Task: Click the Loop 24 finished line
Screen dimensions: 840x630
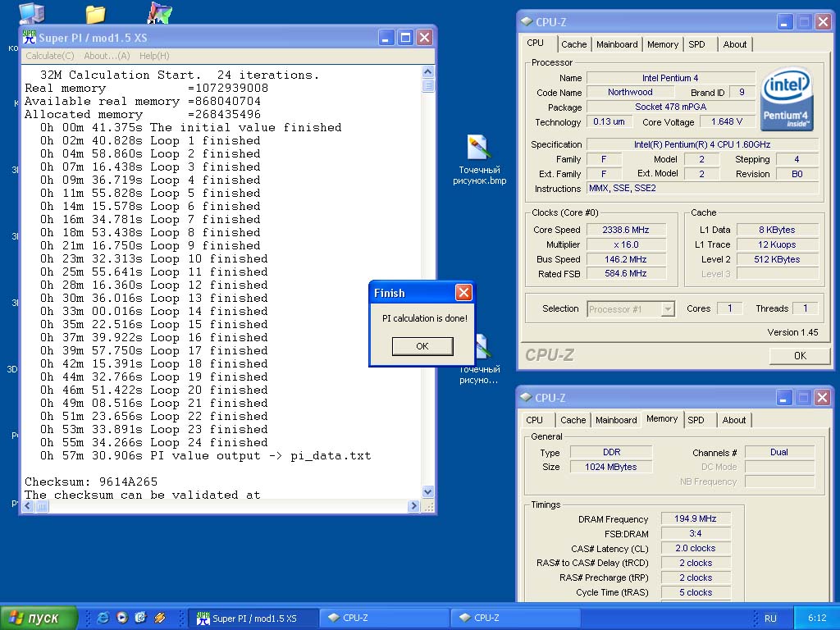Action: (x=153, y=442)
